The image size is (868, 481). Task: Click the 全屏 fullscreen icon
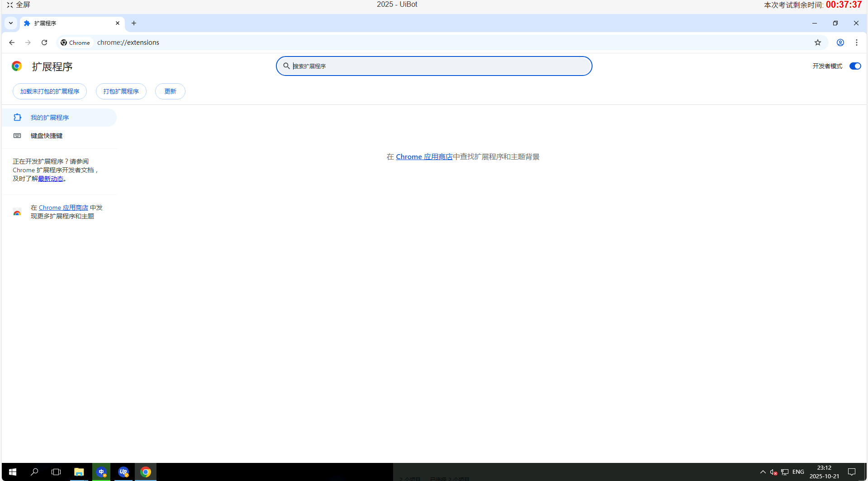(10, 5)
